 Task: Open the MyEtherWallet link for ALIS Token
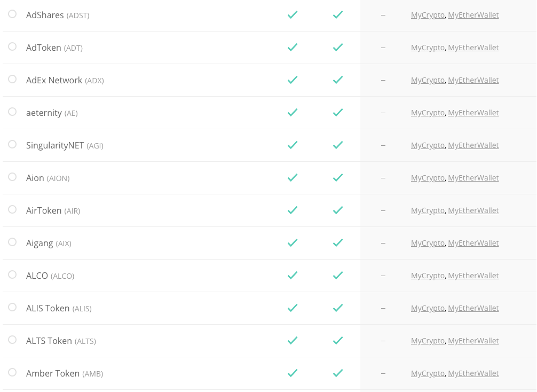[x=473, y=308]
